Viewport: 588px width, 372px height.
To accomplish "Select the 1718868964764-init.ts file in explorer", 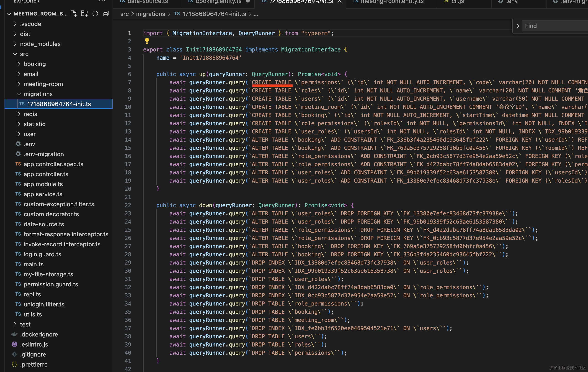I will click(x=59, y=104).
